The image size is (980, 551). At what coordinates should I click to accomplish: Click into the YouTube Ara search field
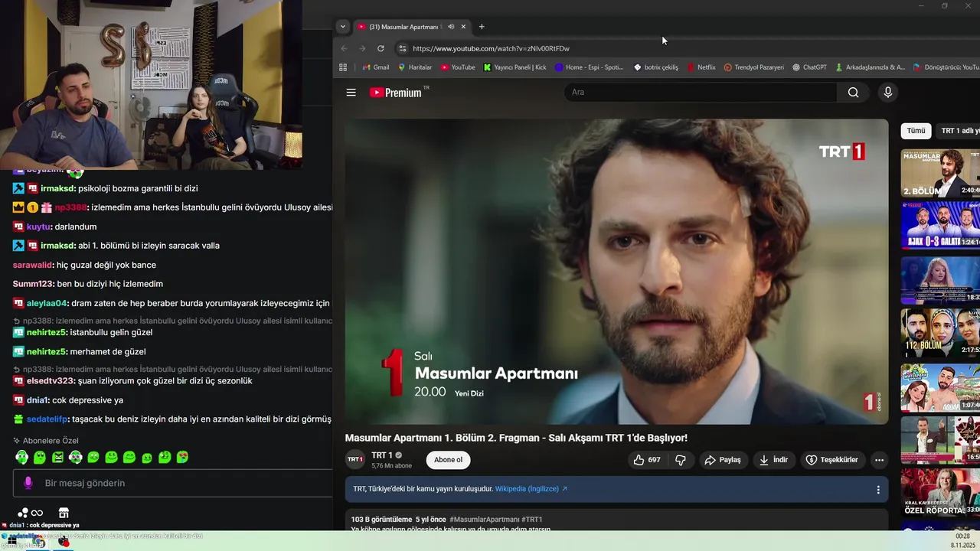[x=701, y=93]
